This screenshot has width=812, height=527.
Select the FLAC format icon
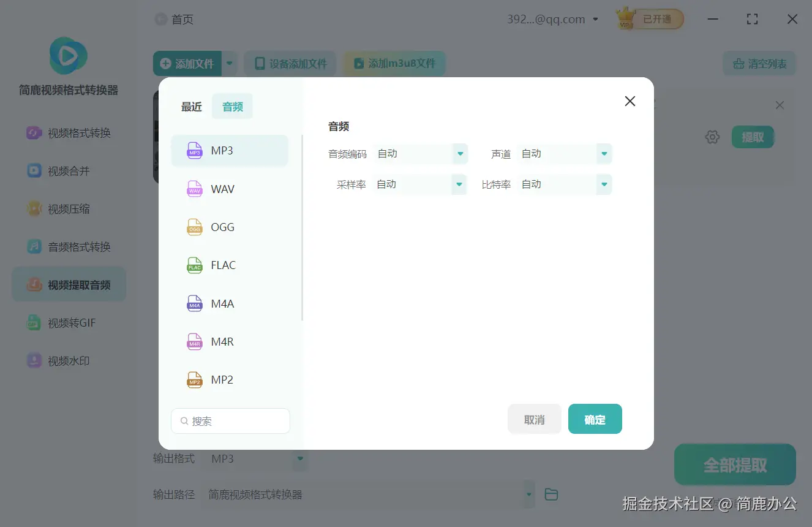(x=195, y=265)
